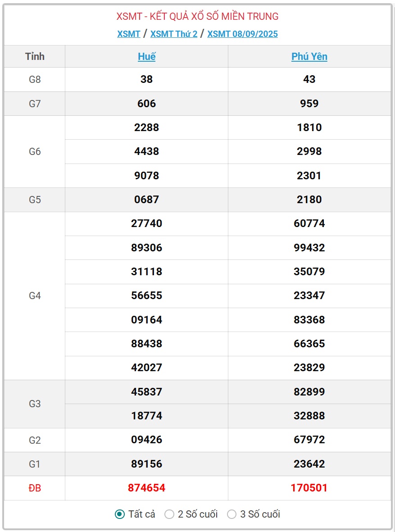
Task: Click the G2 Phú Yên result 67972
Action: 309,440
